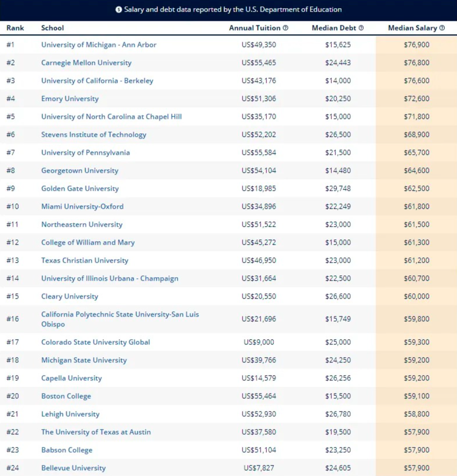
Task: Select the US$43,176 tuition value
Action: click(x=259, y=81)
